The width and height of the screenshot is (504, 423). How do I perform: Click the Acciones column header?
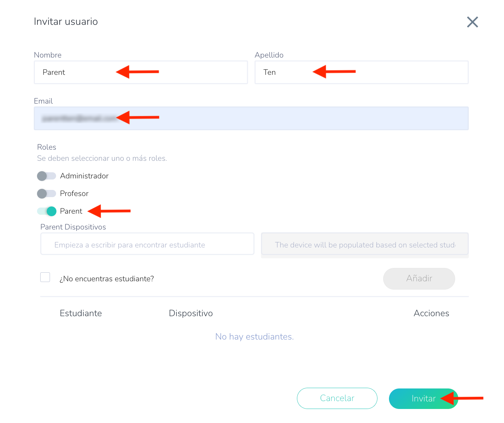[x=431, y=313]
